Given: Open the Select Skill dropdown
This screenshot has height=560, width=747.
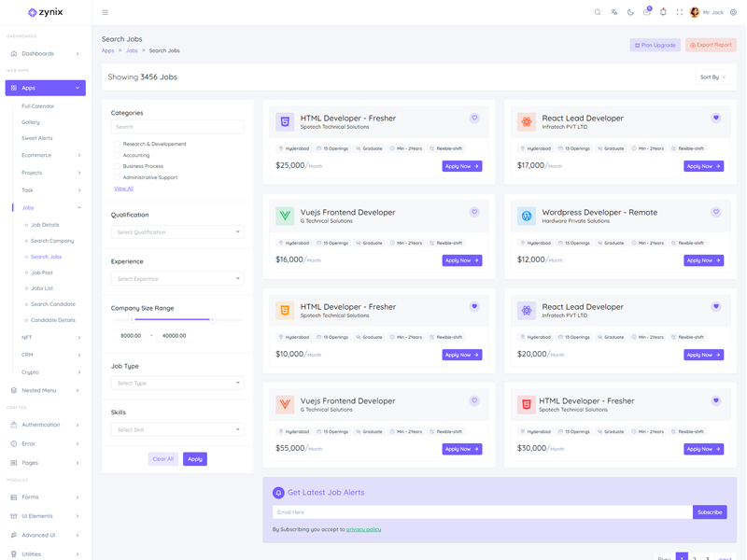Looking at the screenshot, I should [x=176, y=429].
